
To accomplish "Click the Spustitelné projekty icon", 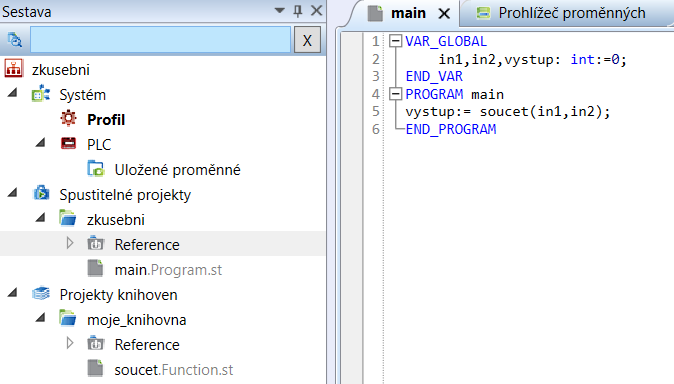I will tap(41, 193).
